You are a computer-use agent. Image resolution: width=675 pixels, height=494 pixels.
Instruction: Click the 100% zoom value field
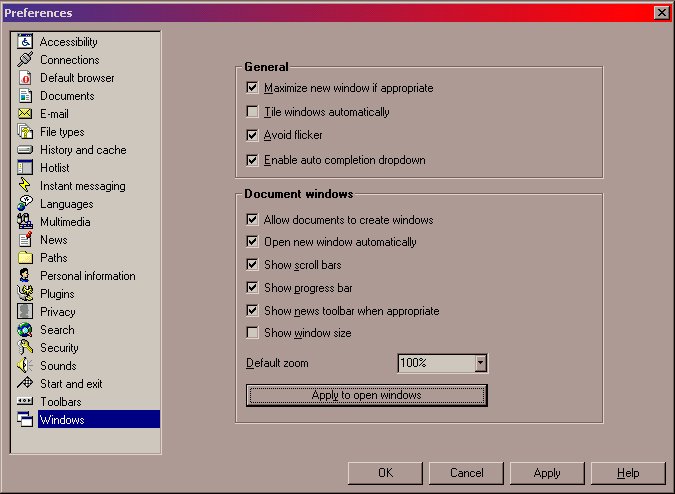pyautogui.click(x=435, y=364)
